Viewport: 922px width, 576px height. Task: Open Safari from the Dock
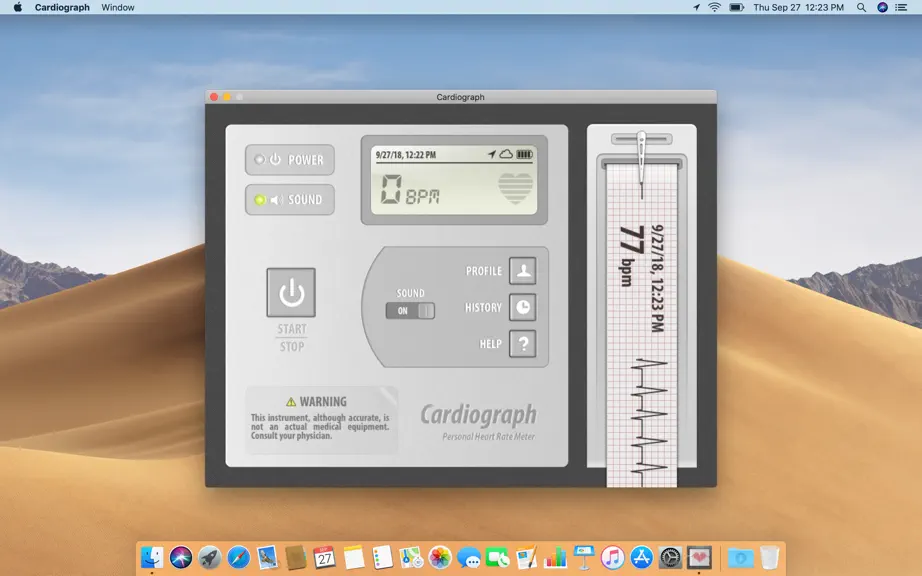tap(239, 557)
